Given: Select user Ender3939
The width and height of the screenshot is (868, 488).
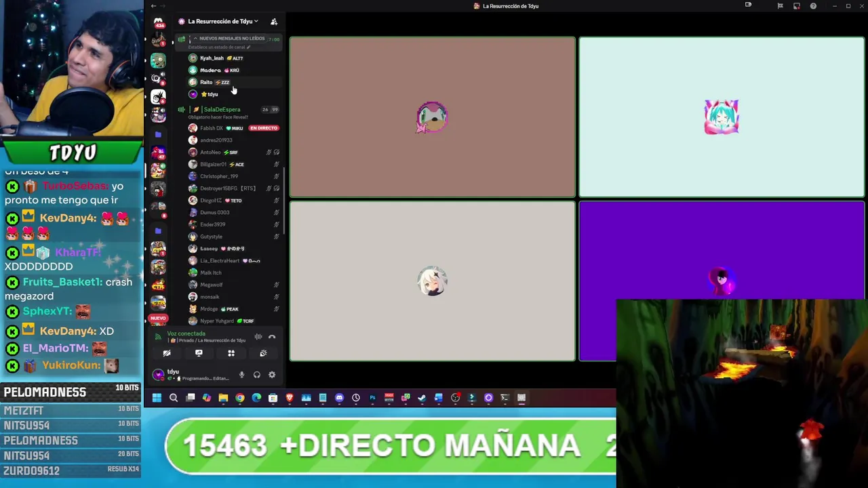Looking at the screenshot, I should [212, 224].
